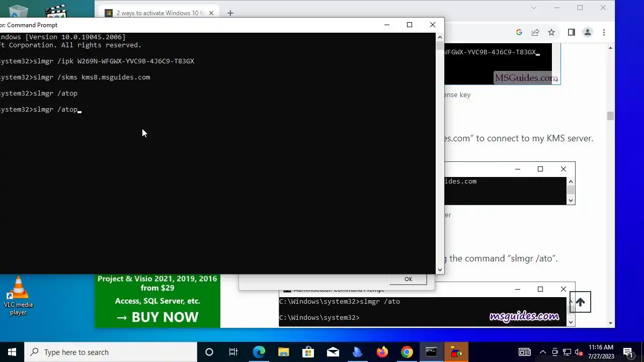Click the msguides.com label in the bottom webpage screenshot
The height and width of the screenshot is (362, 644).
[x=524, y=316]
